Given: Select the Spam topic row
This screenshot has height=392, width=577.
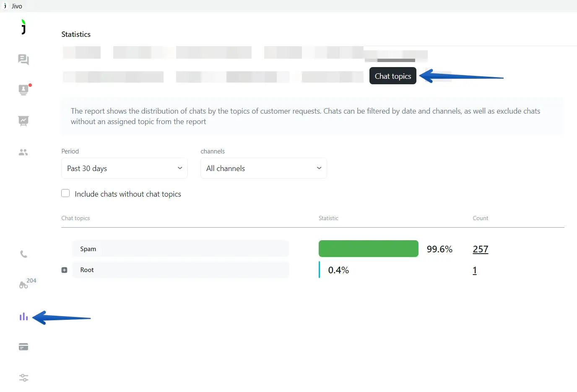Looking at the screenshot, I should coord(180,249).
